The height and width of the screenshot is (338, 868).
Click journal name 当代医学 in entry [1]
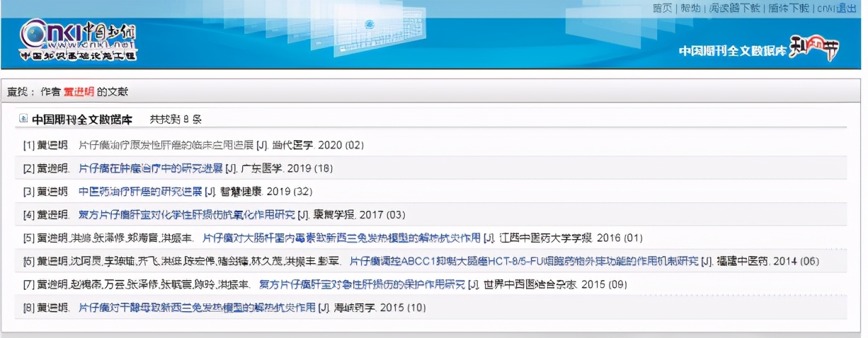[x=292, y=145]
